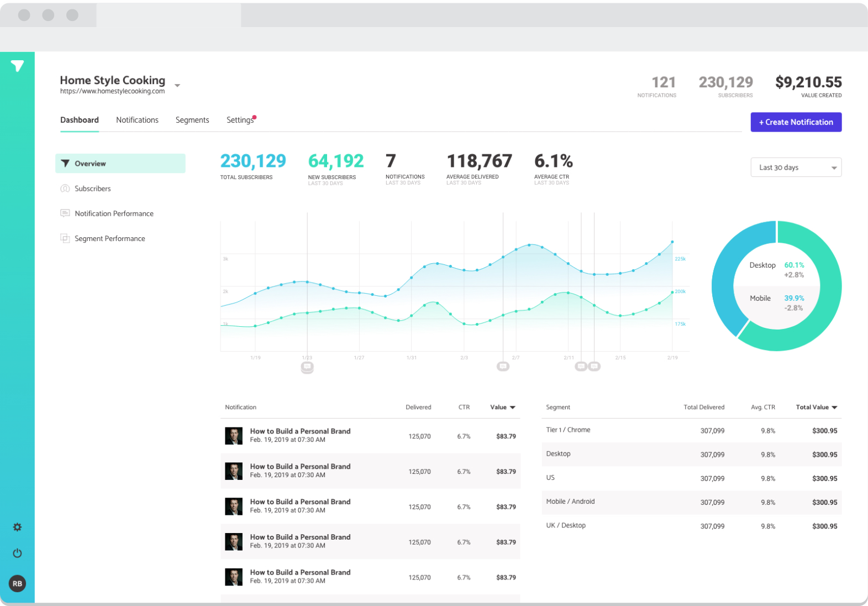Image resolution: width=868 pixels, height=606 pixels.
Task: Click the power logout icon
Action: tap(17, 553)
